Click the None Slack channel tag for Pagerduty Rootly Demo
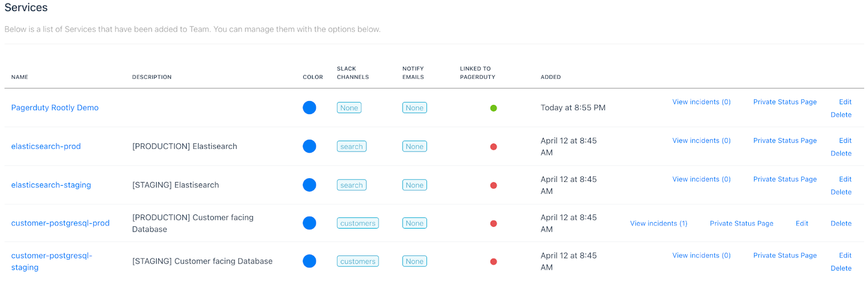 coord(349,108)
